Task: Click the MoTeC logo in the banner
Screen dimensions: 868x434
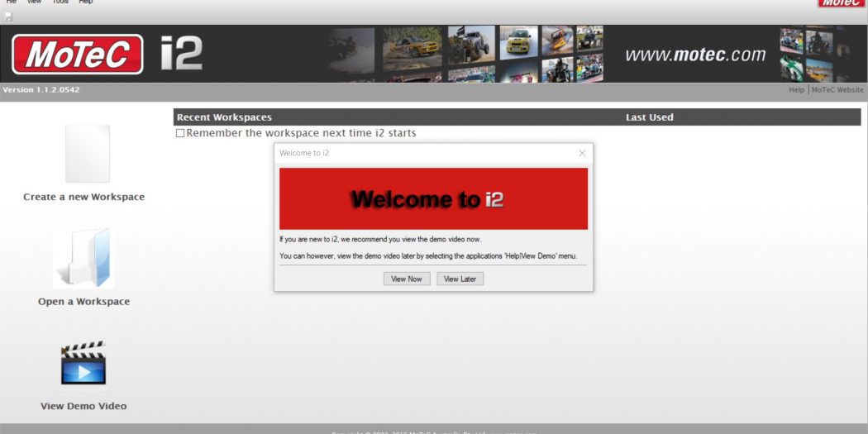Action: (x=78, y=55)
